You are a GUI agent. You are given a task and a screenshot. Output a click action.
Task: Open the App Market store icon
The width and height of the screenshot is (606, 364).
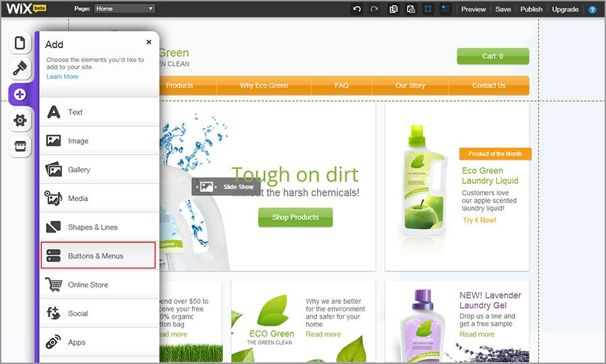coord(20,146)
